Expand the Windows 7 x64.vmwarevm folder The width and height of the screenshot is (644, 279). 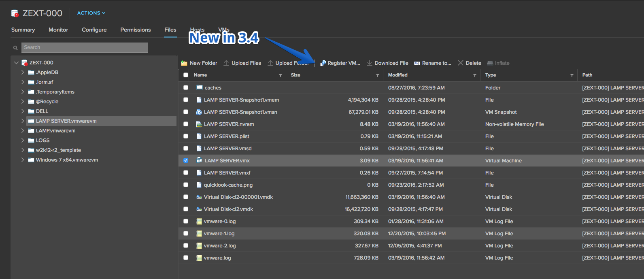click(23, 160)
